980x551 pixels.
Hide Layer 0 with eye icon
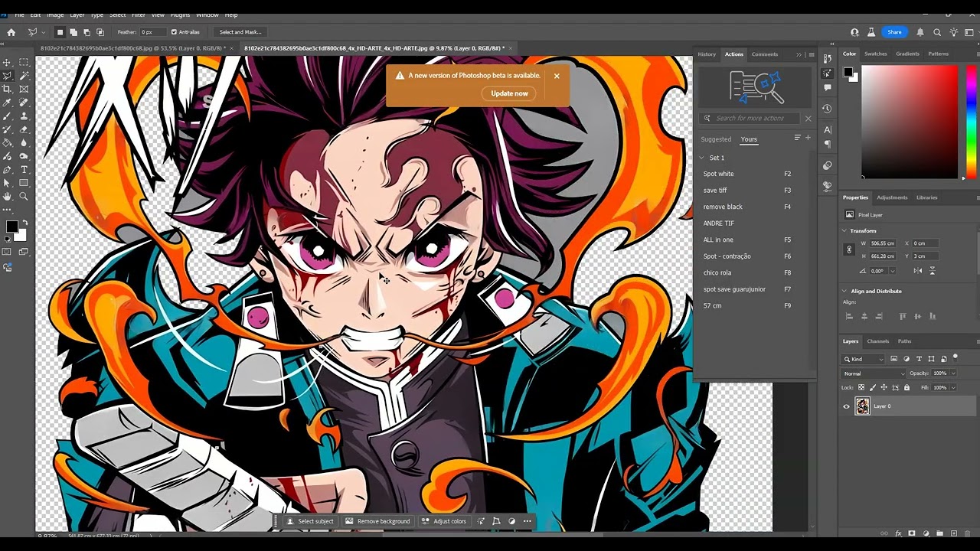[x=846, y=406]
